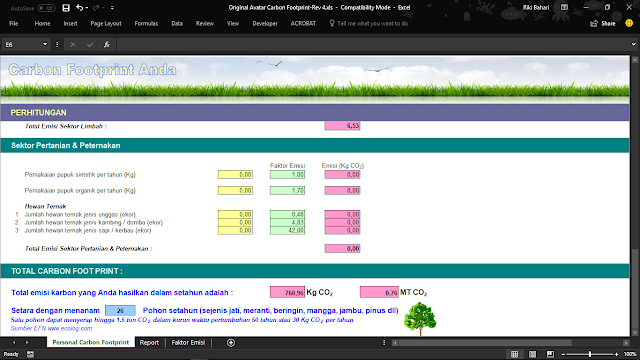Click the Name Box showing E6

pyautogui.click(x=22, y=44)
